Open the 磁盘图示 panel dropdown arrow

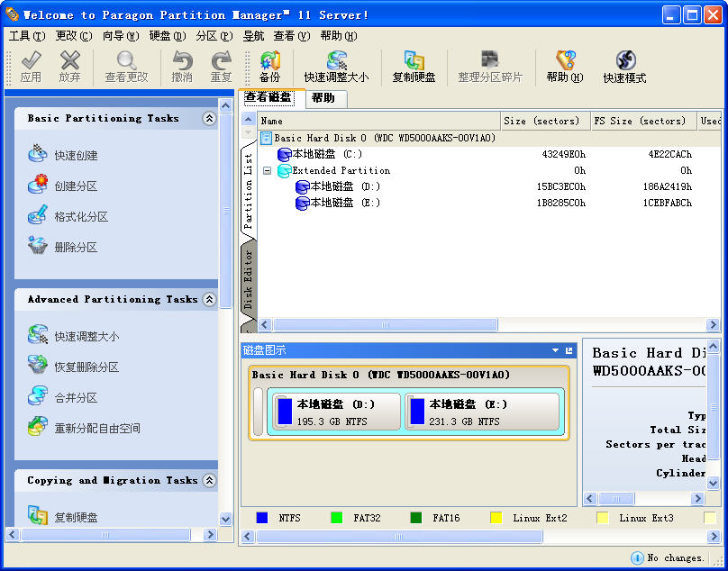[557, 350]
